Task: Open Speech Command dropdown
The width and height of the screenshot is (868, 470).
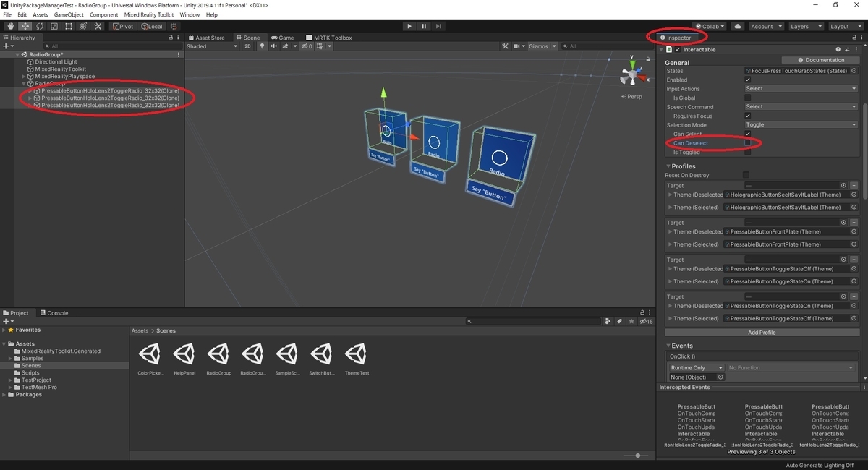Action: [x=801, y=107]
